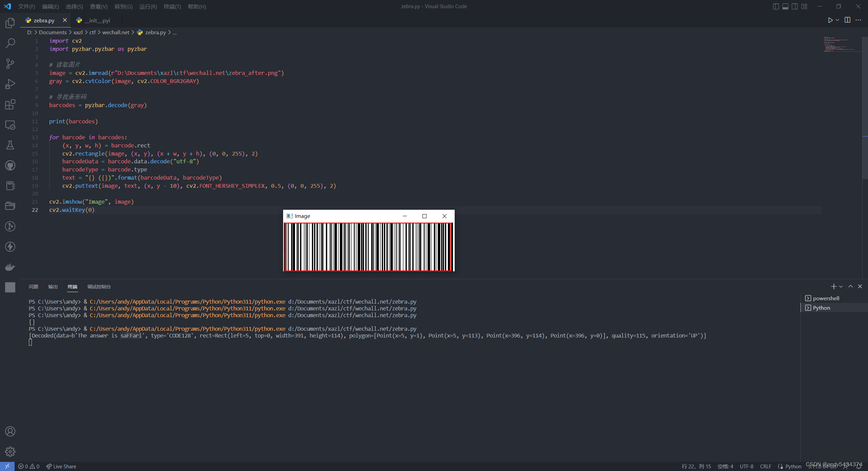
Task: Select the powershell terminal instance
Action: [x=834, y=298]
